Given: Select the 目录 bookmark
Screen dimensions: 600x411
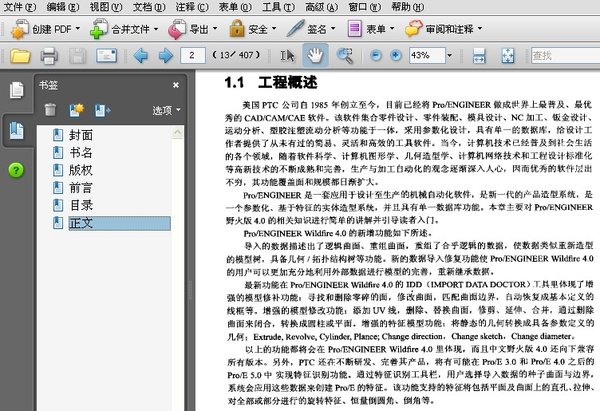Looking at the screenshot, I should point(81,206).
